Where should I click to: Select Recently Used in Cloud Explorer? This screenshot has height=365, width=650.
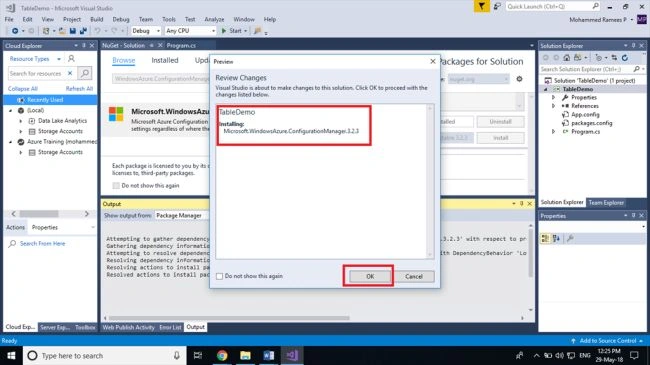click(50, 100)
